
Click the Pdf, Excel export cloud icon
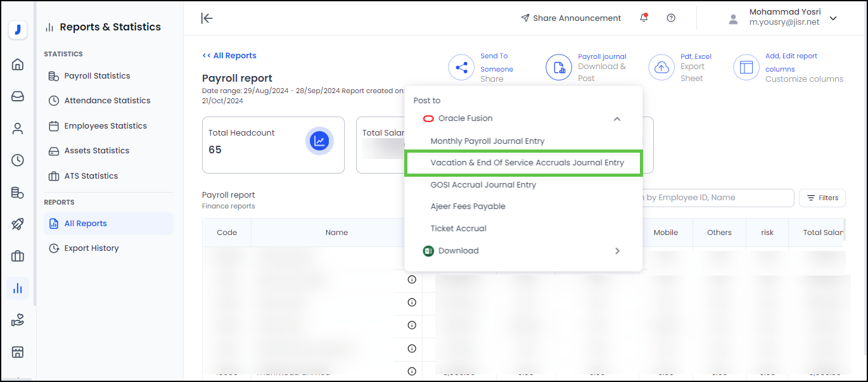point(661,67)
